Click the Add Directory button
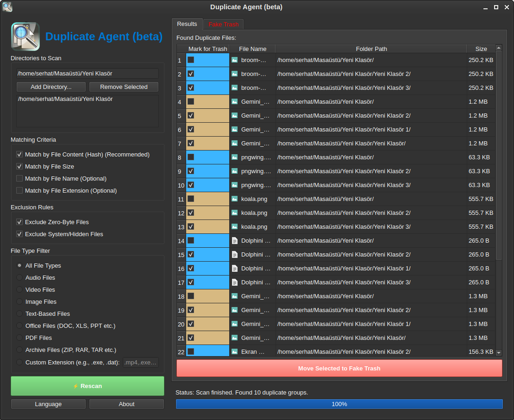Image resolution: width=514 pixels, height=420 pixels. tap(51, 87)
